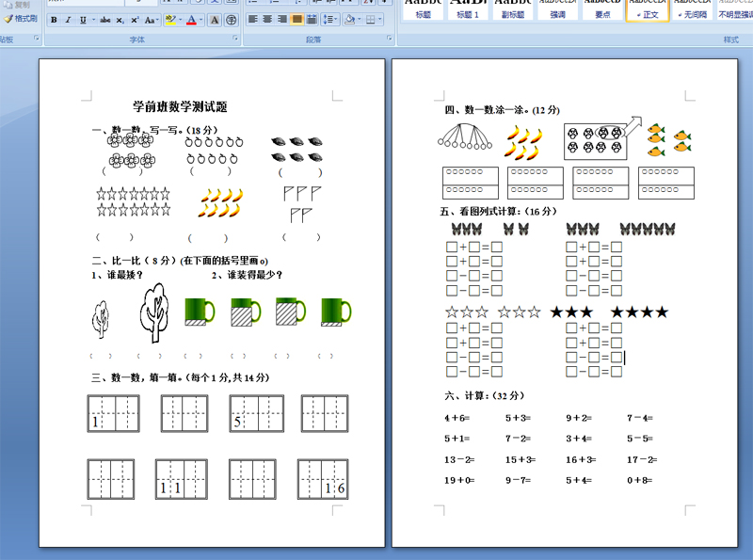The width and height of the screenshot is (753, 560).
Task: Click the paragraph shading paint bucket
Action: [349, 19]
